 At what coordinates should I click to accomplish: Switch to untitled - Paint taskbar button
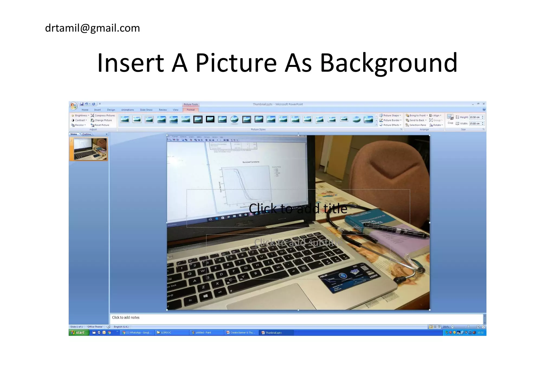pos(206,332)
